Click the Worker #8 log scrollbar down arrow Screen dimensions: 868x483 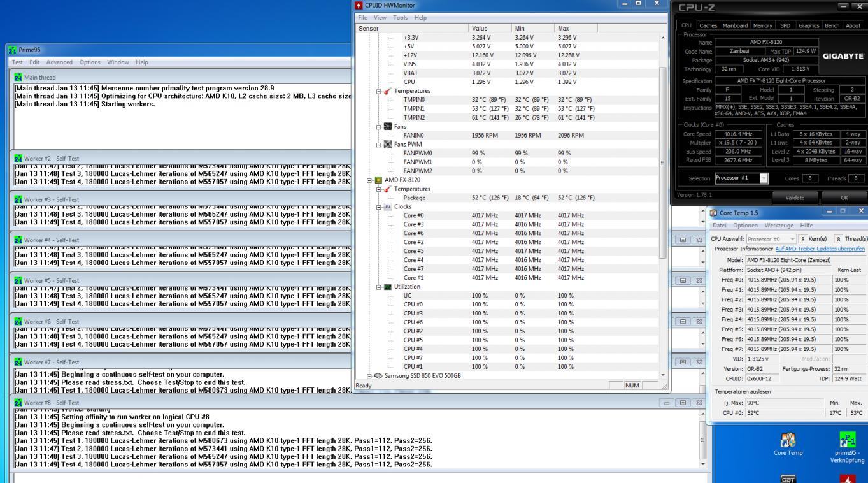tap(703, 463)
